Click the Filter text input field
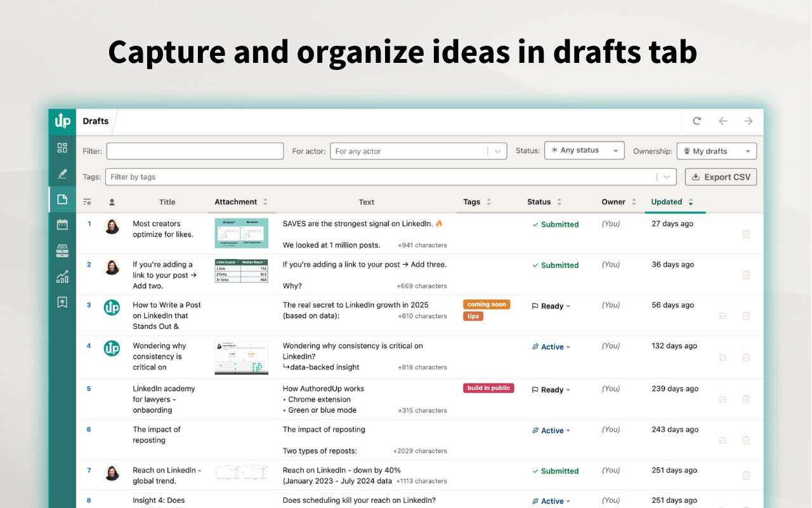This screenshot has height=508, width=812. point(195,151)
